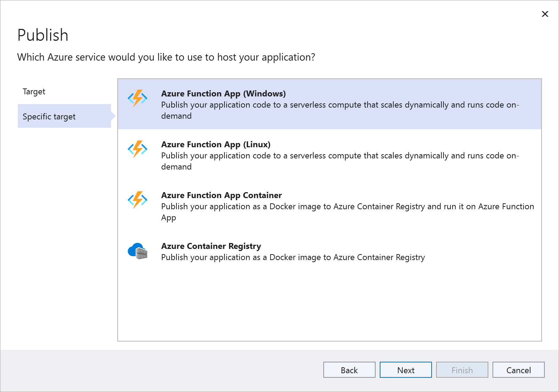The height and width of the screenshot is (392, 559).
Task: Click the Azure Function App (Windows) lightning icon
Action: pos(137,98)
